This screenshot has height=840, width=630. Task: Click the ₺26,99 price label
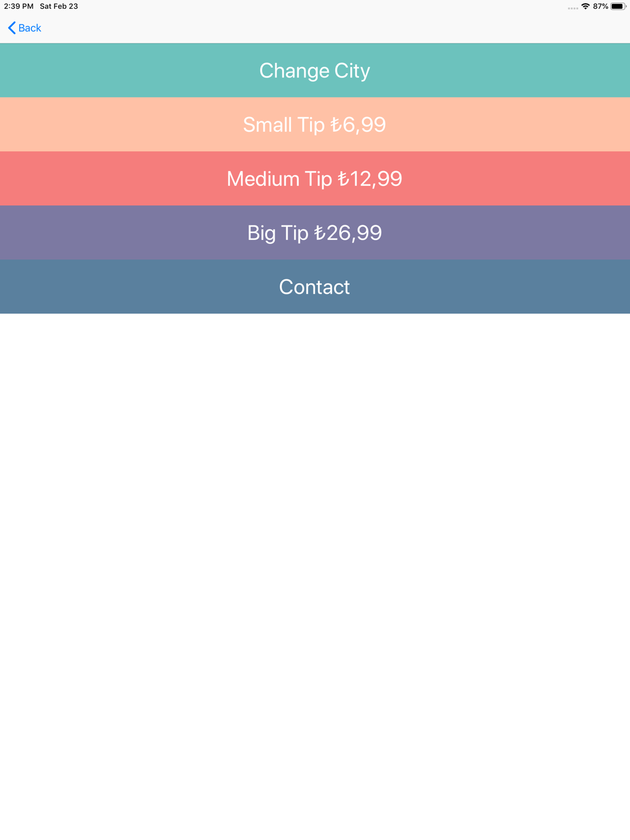pos(348,233)
